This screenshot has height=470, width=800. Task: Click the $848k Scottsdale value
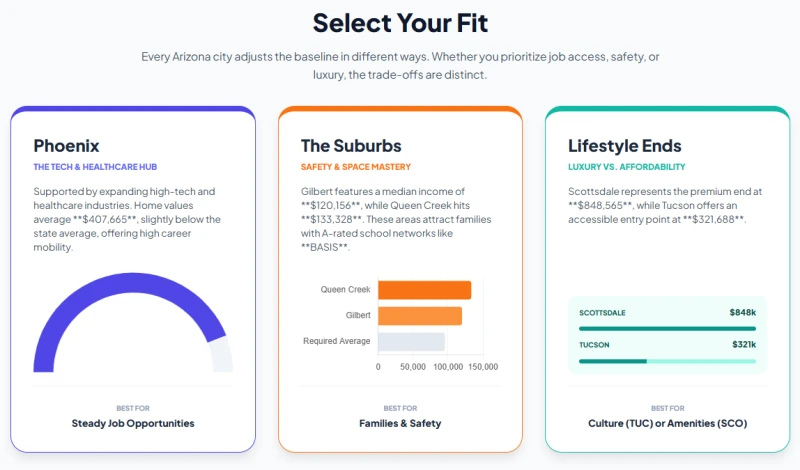pyautogui.click(x=742, y=313)
